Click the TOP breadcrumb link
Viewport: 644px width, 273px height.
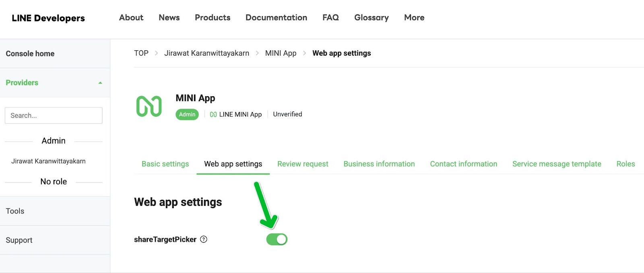pos(141,53)
